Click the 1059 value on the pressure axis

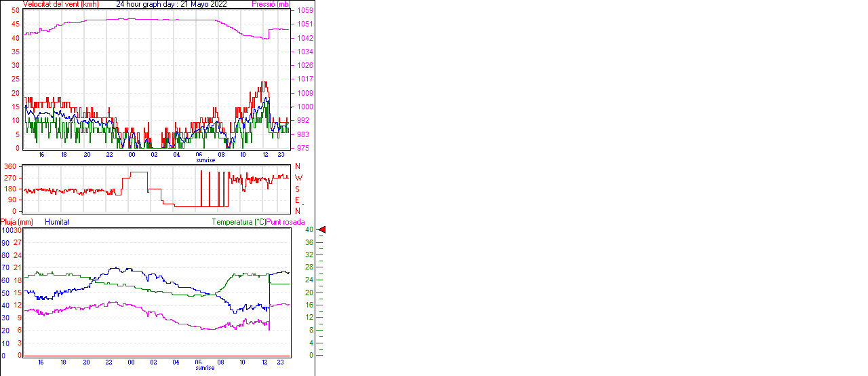click(x=304, y=11)
